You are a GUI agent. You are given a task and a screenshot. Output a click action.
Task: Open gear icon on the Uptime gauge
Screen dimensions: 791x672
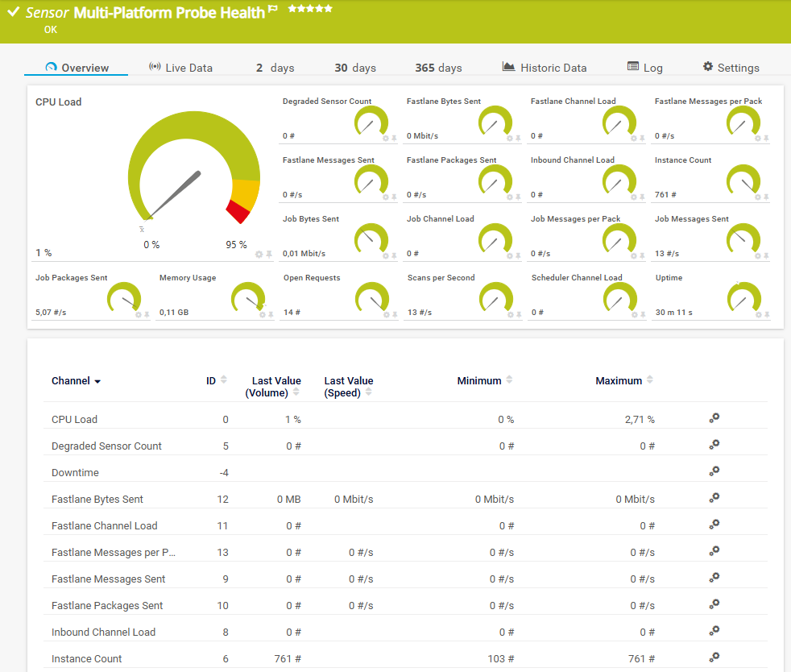[x=758, y=314]
